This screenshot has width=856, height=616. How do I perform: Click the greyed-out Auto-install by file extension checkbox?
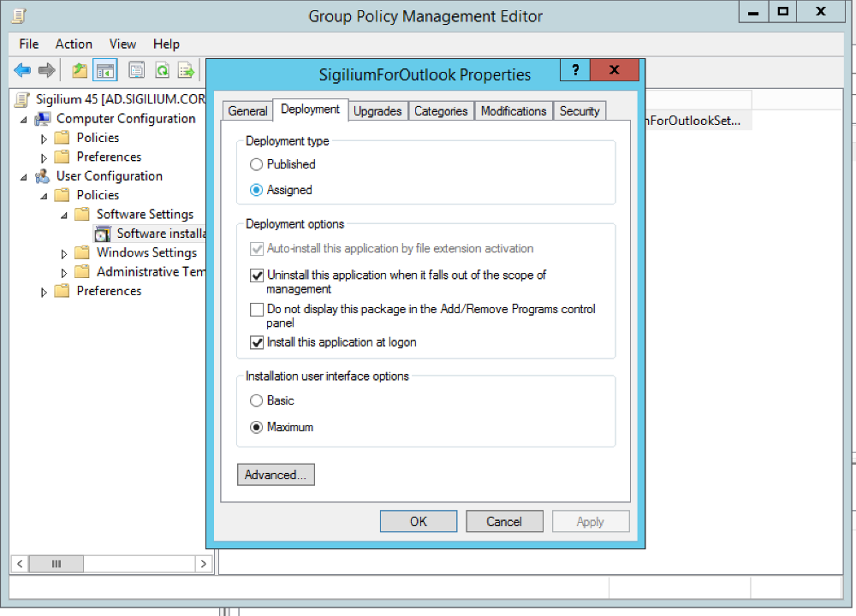257,249
